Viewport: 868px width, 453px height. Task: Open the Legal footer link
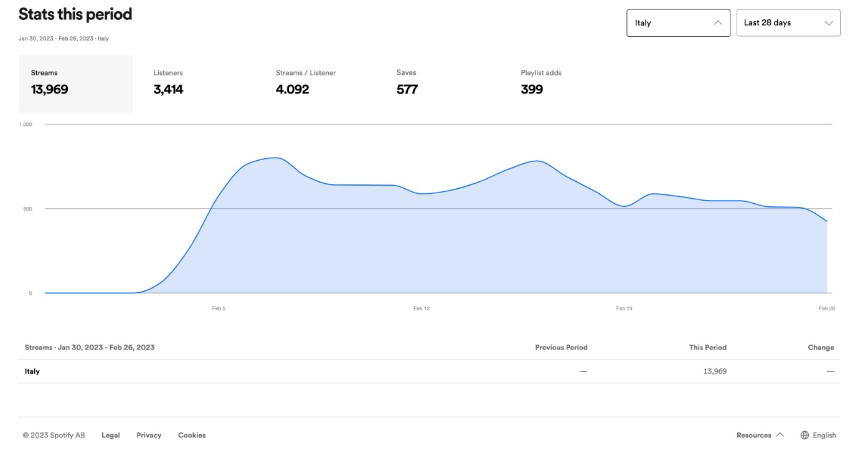tap(111, 435)
